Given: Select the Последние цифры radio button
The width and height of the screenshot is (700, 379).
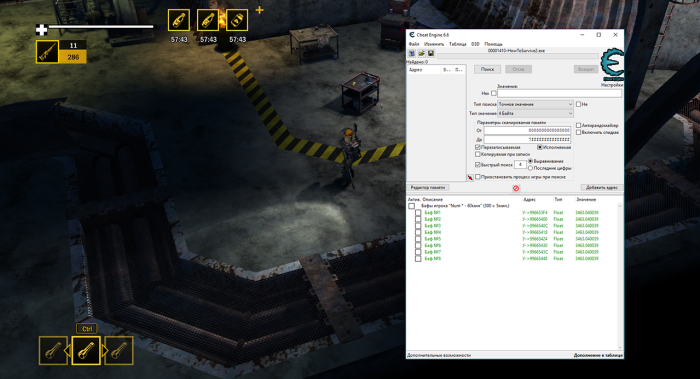Looking at the screenshot, I should tap(530, 168).
